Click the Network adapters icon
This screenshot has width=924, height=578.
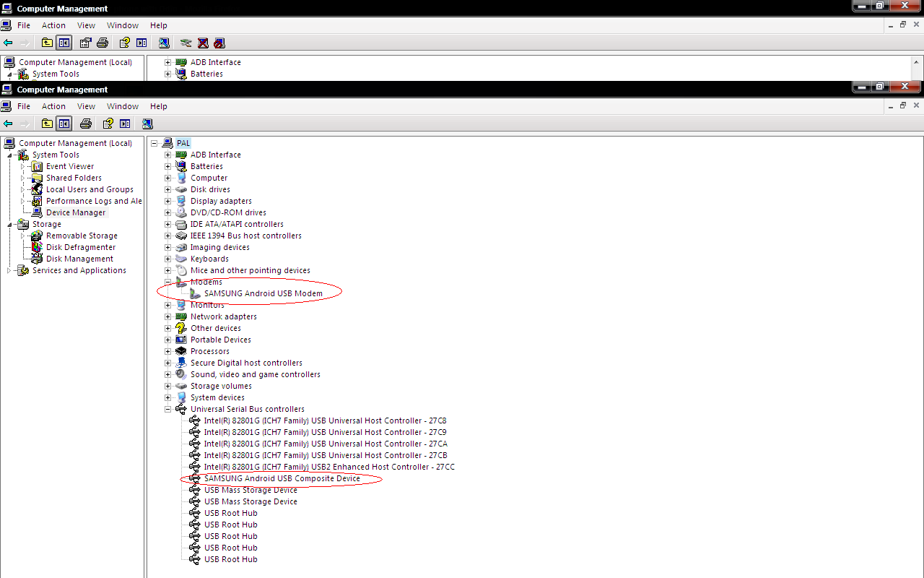coord(181,316)
